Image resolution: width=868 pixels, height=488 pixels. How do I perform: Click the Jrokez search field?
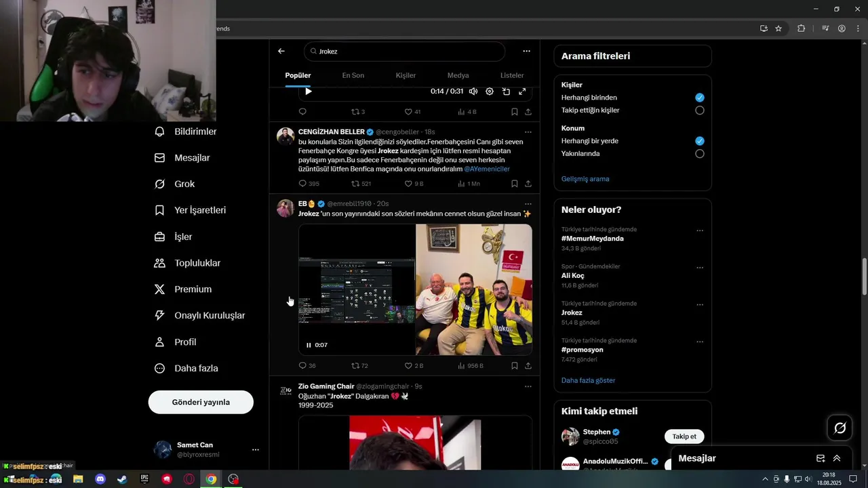pyautogui.click(x=404, y=52)
